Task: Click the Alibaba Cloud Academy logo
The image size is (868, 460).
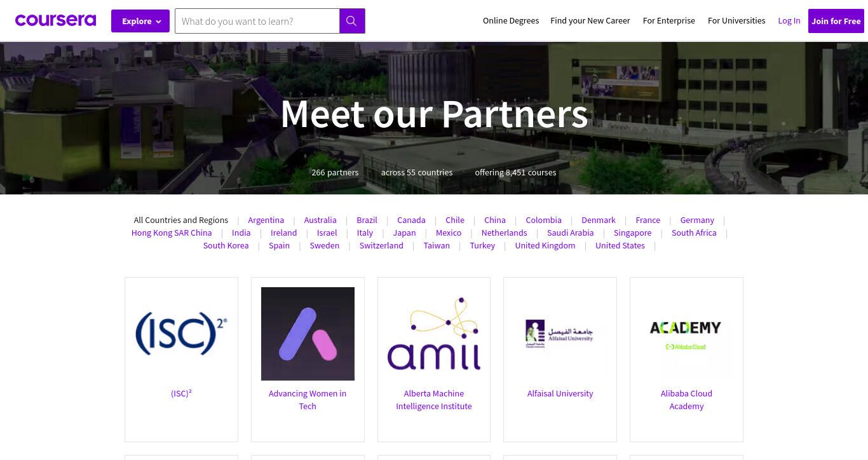Action: coord(686,335)
